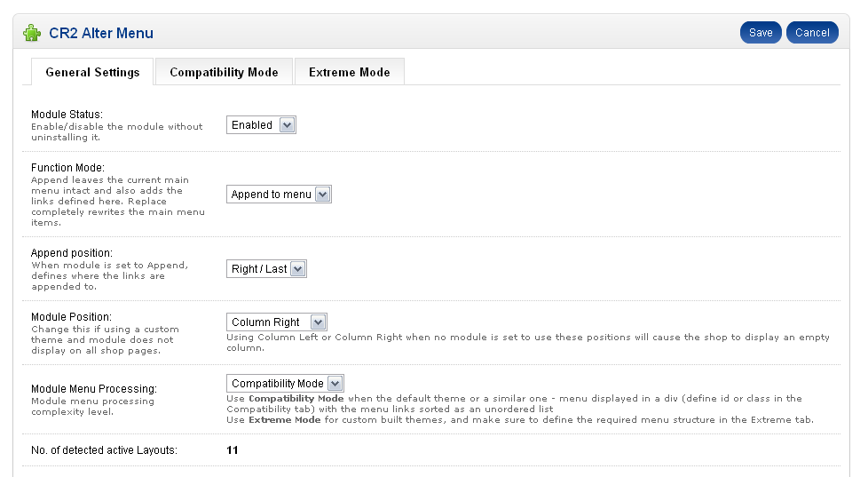Open the Module Status dropdown arrow
The width and height of the screenshot is (868, 477).
(287, 125)
